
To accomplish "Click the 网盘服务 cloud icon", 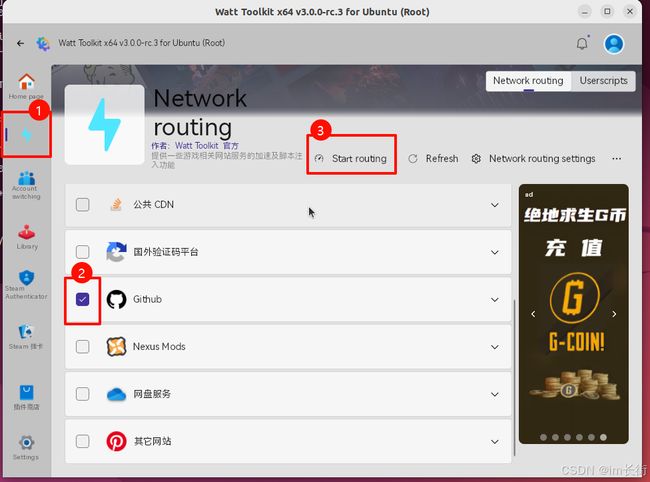I will [x=116, y=394].
